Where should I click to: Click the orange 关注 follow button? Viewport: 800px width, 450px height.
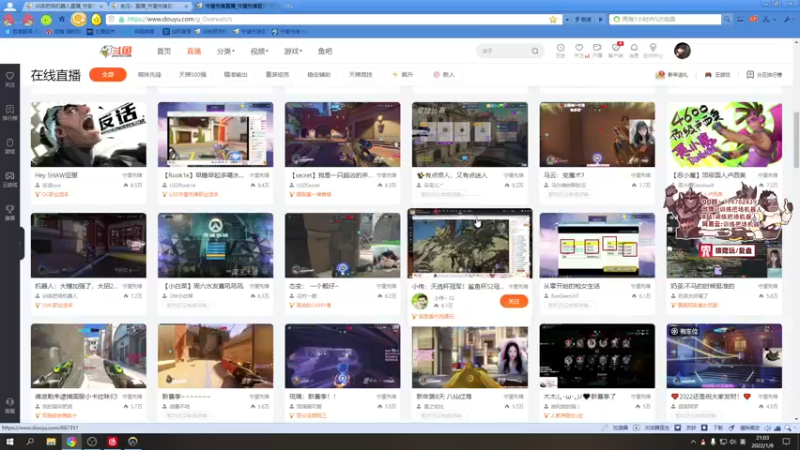pyautogui.click(x=514, y=302)
